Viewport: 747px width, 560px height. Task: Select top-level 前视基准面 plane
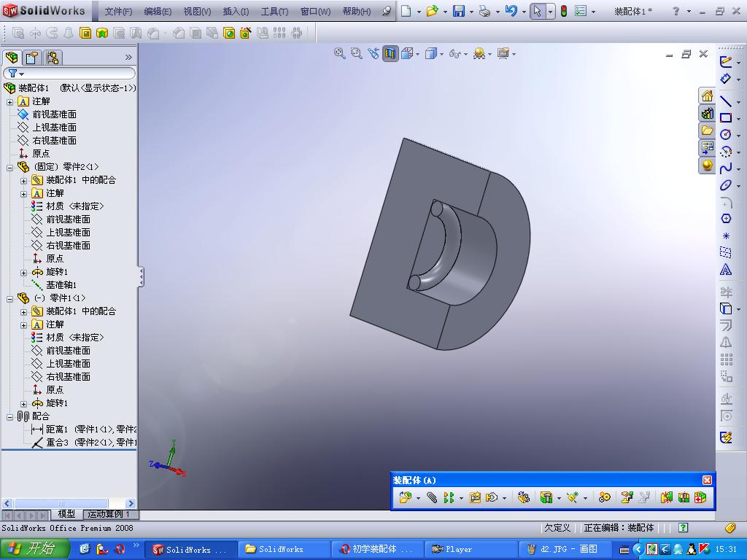coord(54,114)
